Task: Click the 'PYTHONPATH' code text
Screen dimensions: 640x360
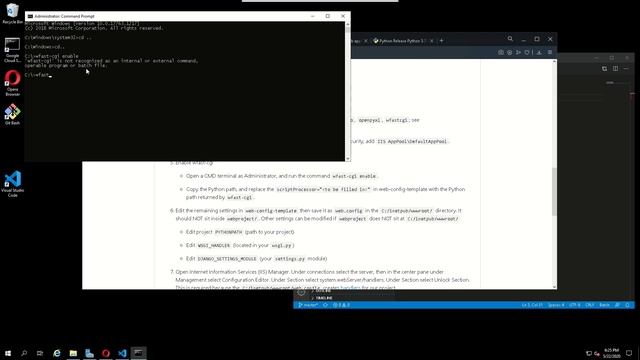Action: point(229,232)
